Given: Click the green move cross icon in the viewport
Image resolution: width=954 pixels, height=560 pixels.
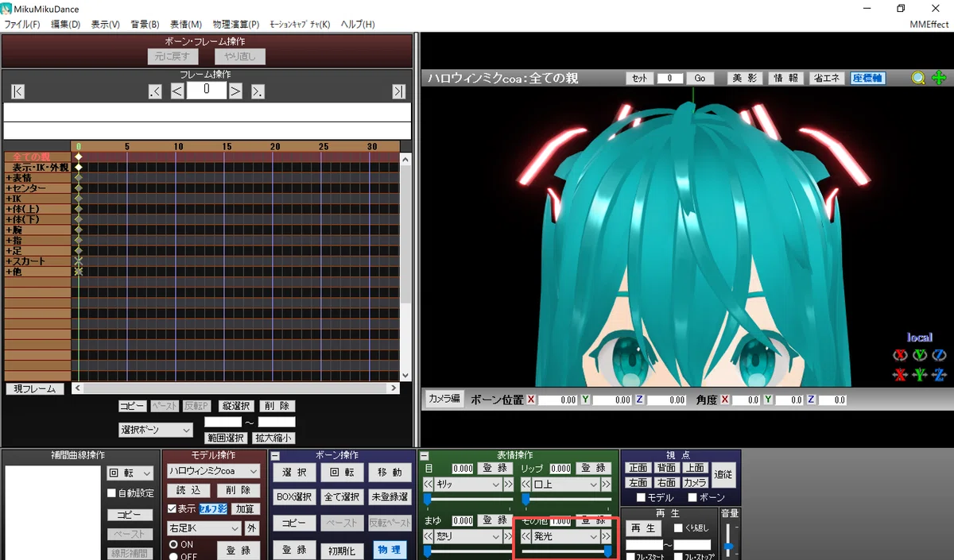Looking at the screenshot, I should pyautogui.click(x=938, y=78).
